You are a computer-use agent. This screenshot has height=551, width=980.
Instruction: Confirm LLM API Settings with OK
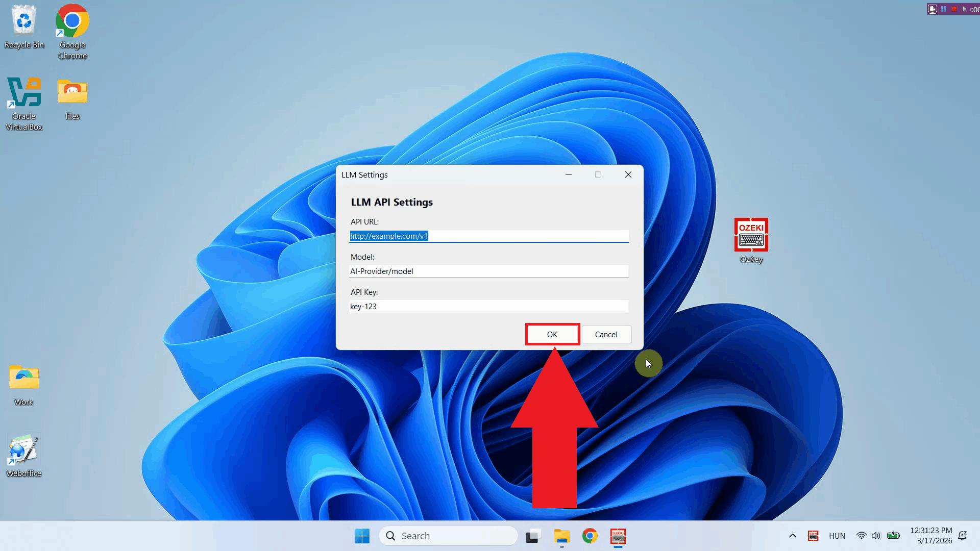click(552, 334)
